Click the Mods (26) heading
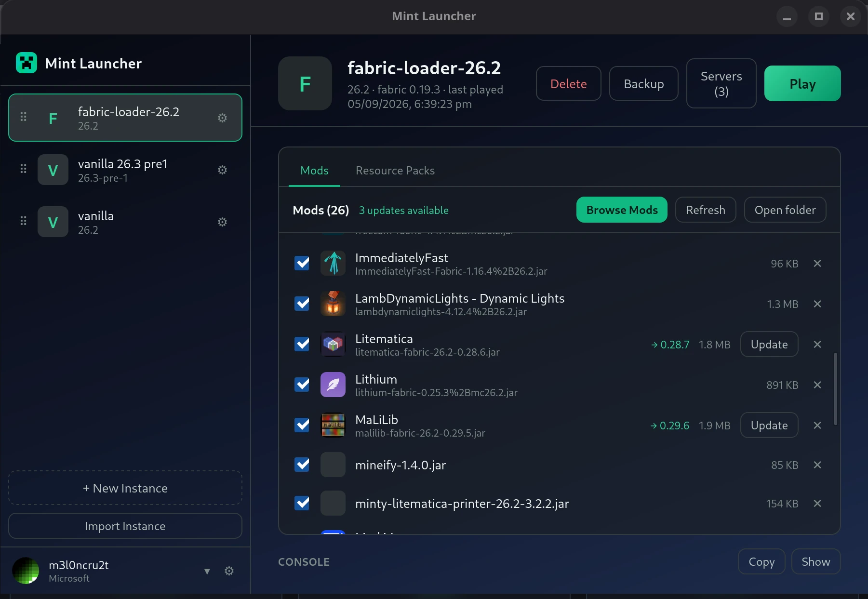The width and height of the screenshot is (868, 599). click(321, 210)
